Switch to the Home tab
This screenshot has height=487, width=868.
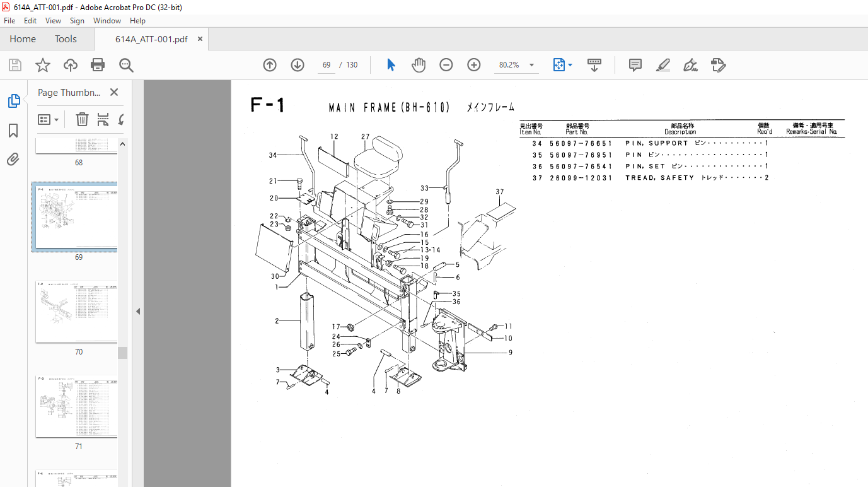tap(23, 39)
